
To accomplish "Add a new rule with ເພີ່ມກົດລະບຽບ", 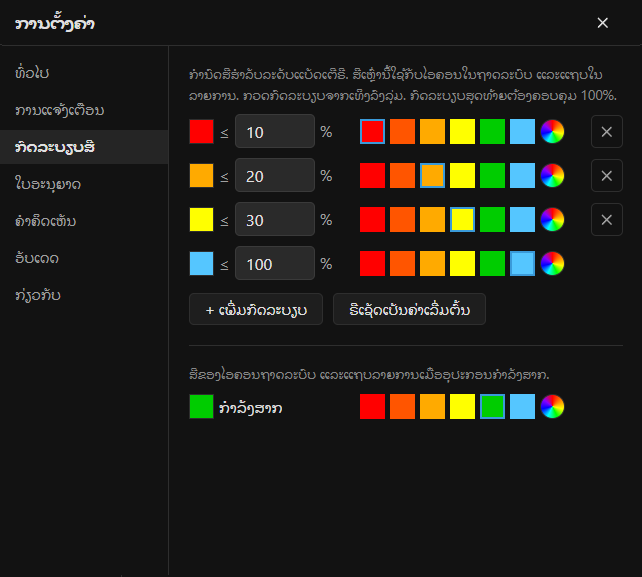I will point(256,309).
